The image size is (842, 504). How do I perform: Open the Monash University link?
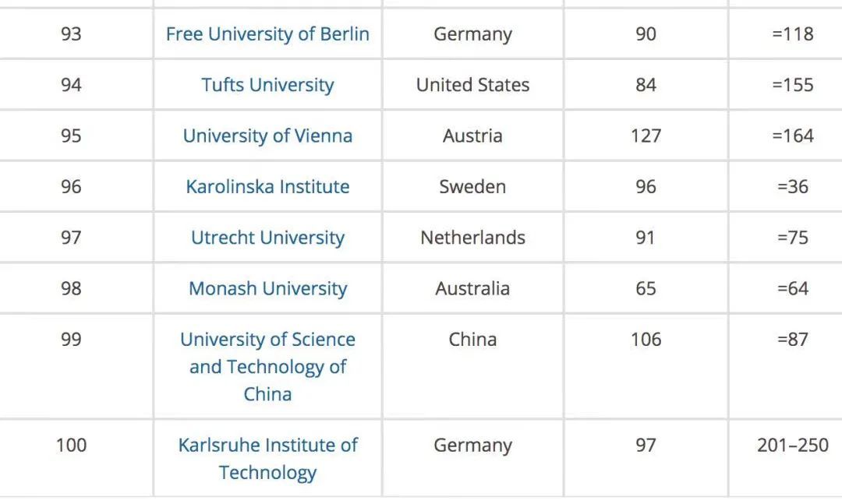pyautogui.click(x=267, y=288)
